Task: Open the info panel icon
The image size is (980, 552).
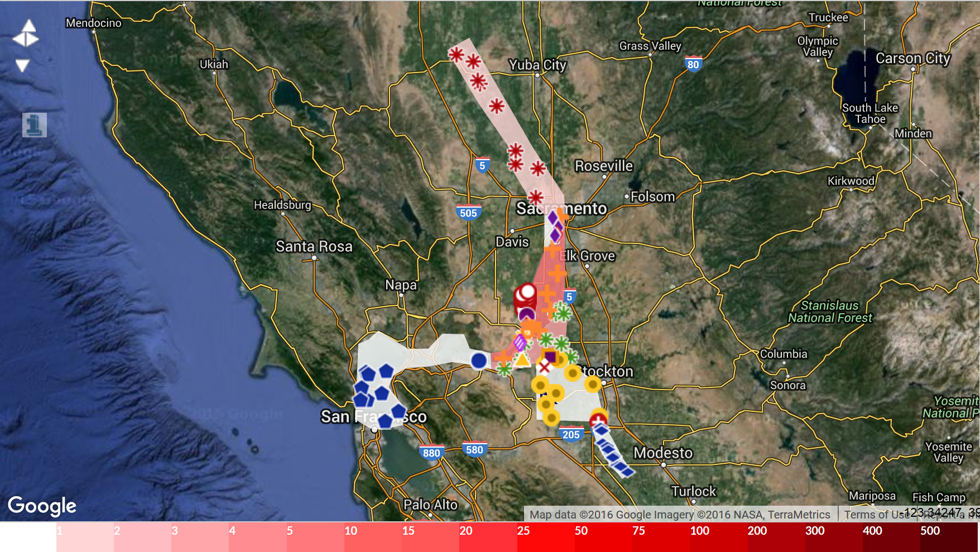Action: (34, 124)
